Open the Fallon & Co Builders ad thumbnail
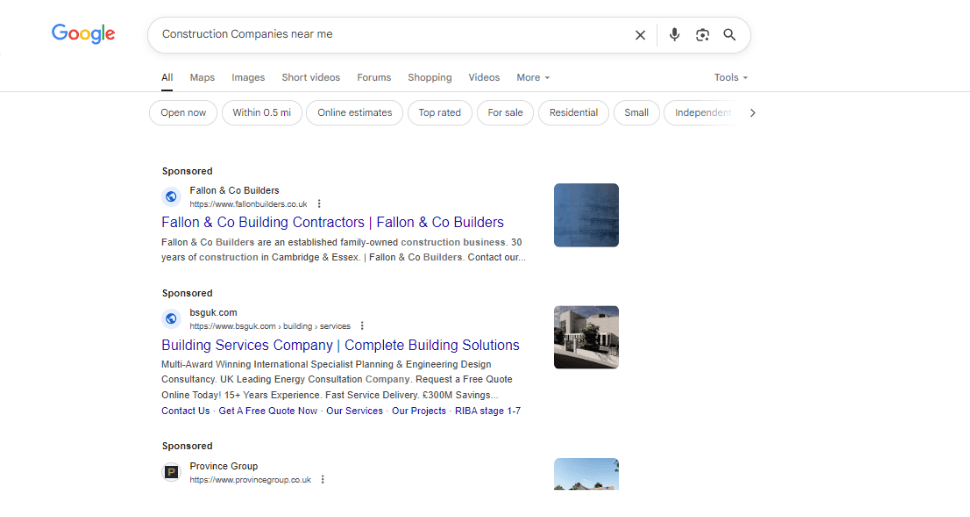Viewport: 970px width, 517px height. (586, 215)
